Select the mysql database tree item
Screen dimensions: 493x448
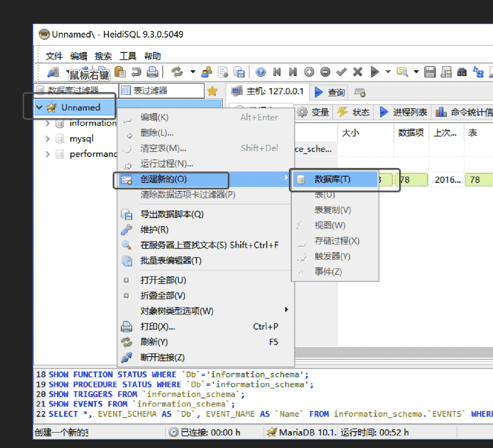81,139
